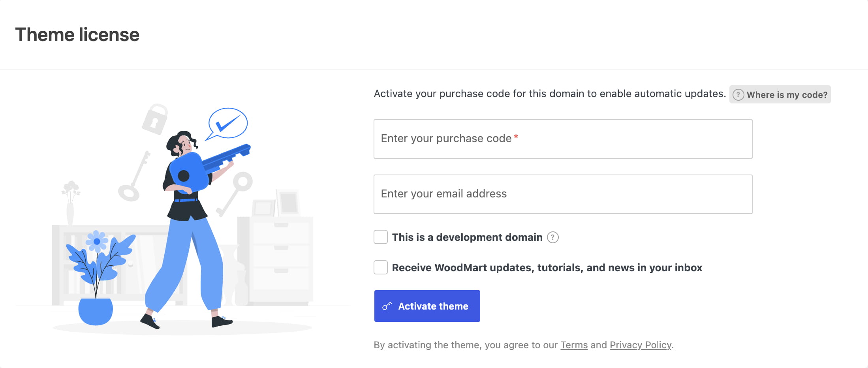Image resolution: width=868 pixels, height=368 pixels.
Task: Focus the purchase code input field
Action: click(563, 139)
